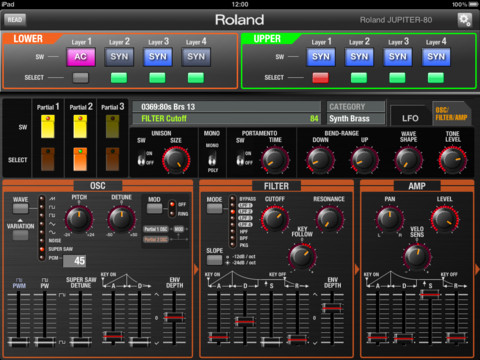
Task: Select Upper Layer 4 green select button
Action: point(436,78)
